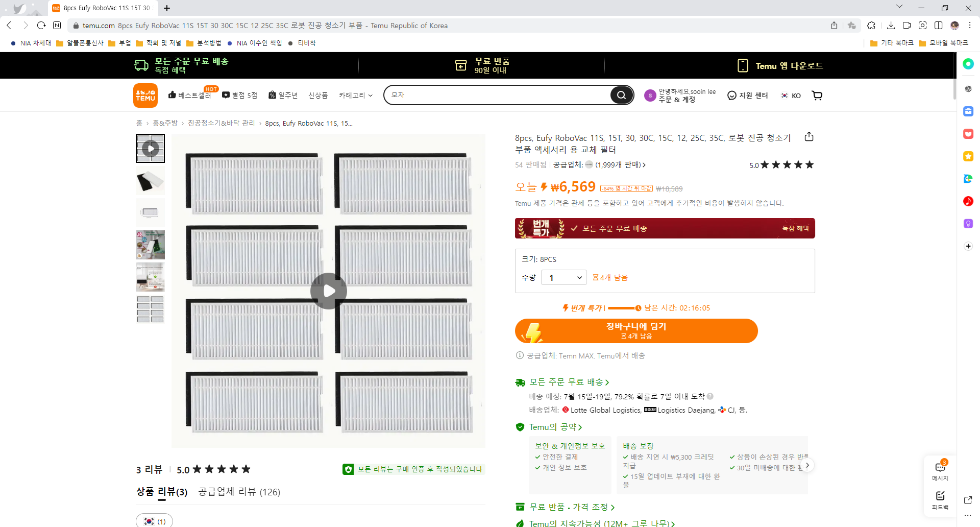Expand the 카테고리 dropdown menu
The image size is (980, 527).
coord(356,95)
